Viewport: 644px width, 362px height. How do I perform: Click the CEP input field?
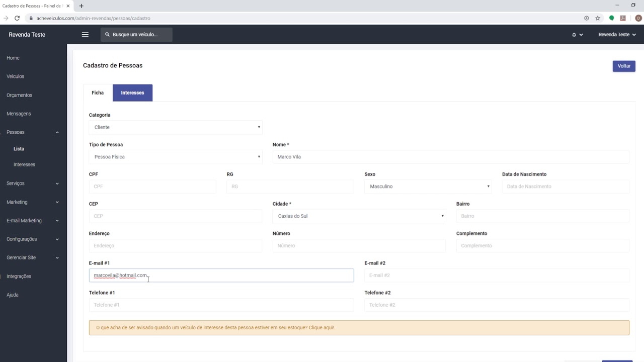pos(176,216)
